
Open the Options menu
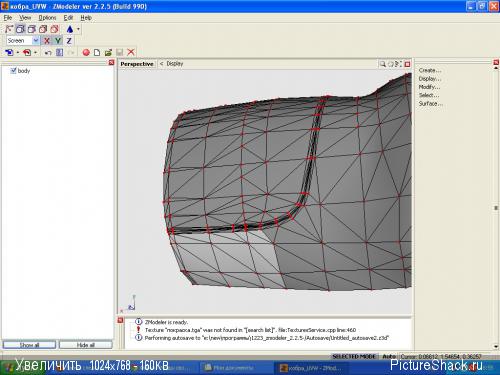(47, 18)
